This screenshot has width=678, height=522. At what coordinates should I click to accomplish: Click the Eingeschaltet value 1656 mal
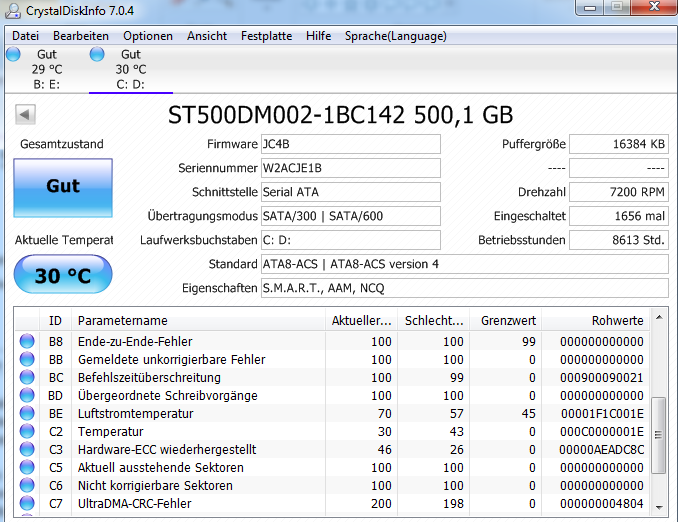pos(619,216)
